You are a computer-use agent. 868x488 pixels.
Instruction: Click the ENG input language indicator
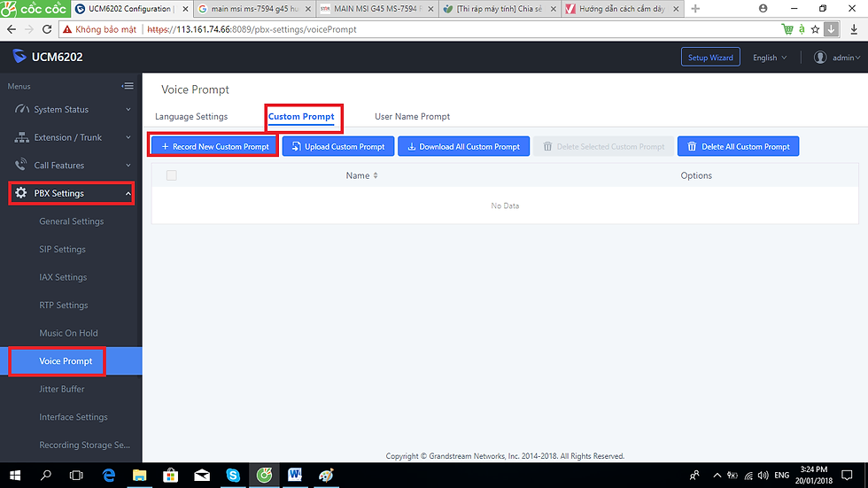coord(781,476)
